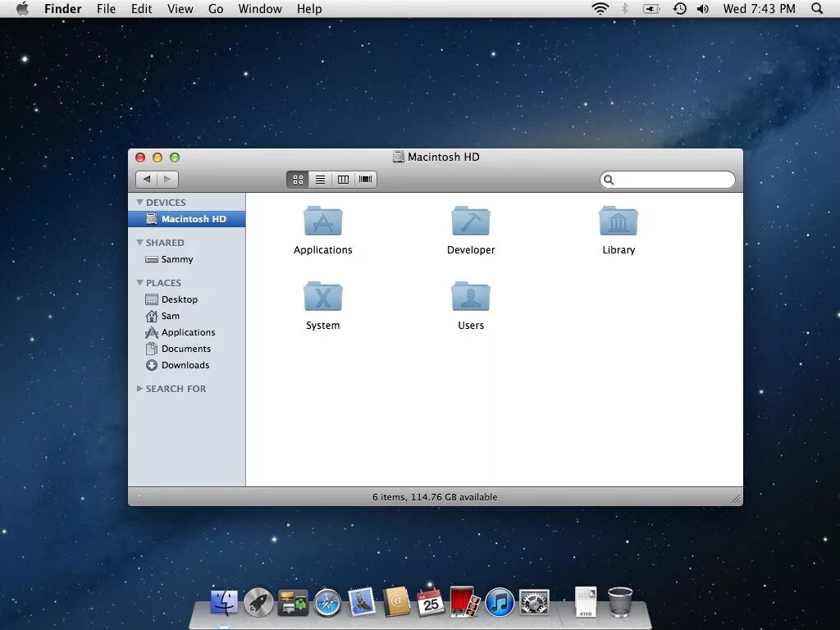Switch to column view in Finder toolbar
This screenshot has width=840, height=630.
click(343, 180)
